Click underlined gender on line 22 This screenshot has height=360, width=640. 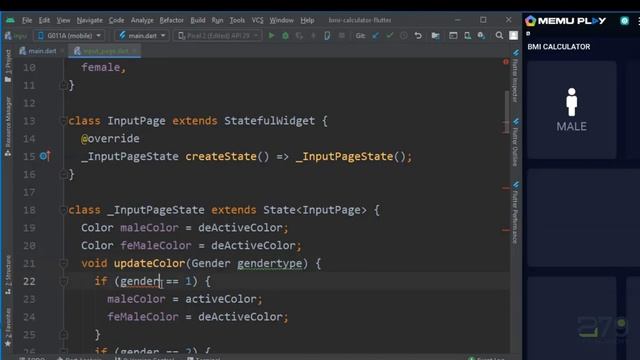click(x=140, y=281)
